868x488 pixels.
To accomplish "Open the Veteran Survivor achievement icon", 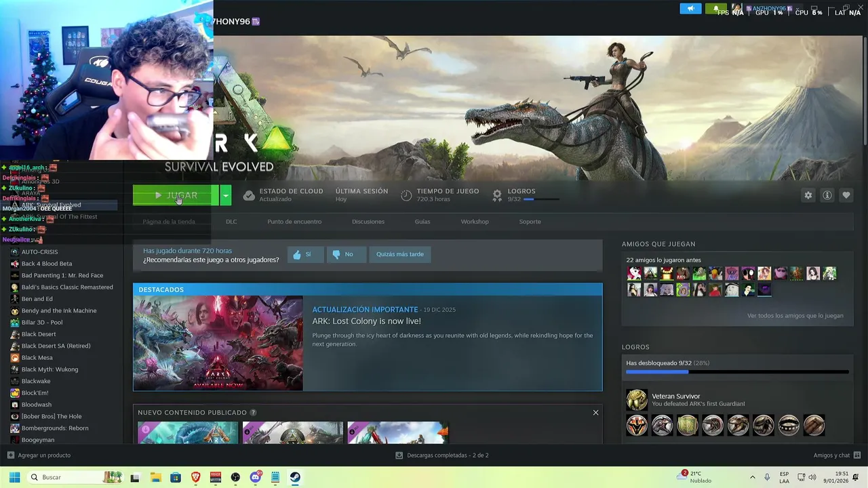I will [637, 400].
